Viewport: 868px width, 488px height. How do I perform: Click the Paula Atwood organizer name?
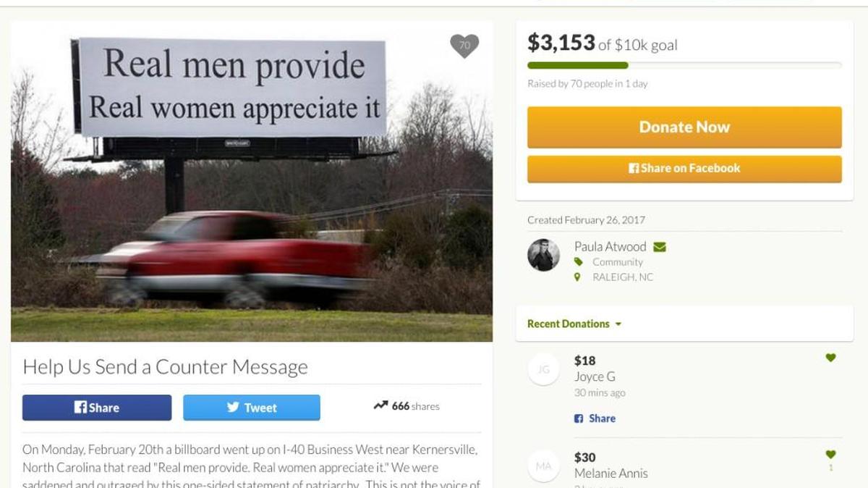[x=610, y=247]
